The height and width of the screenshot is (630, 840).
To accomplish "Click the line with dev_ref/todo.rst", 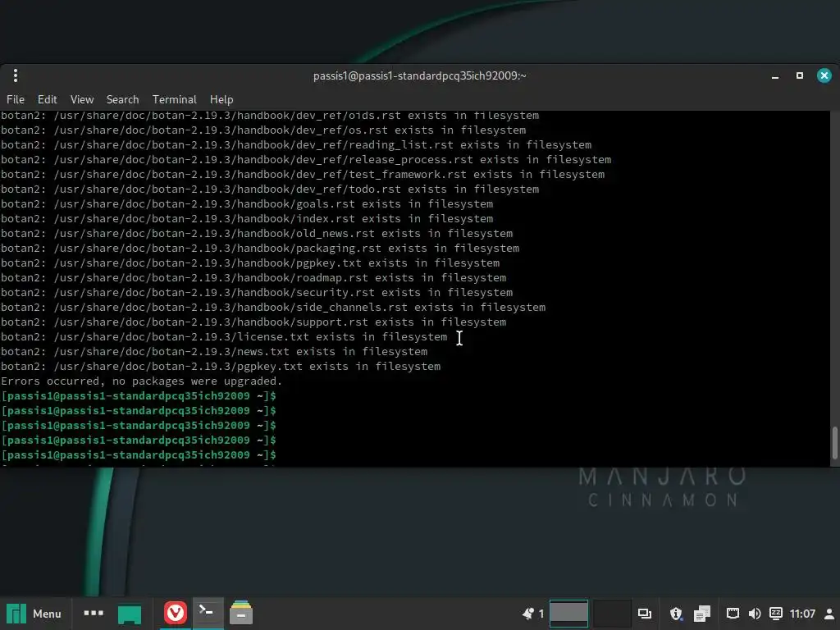I will [x=270, y=189].
